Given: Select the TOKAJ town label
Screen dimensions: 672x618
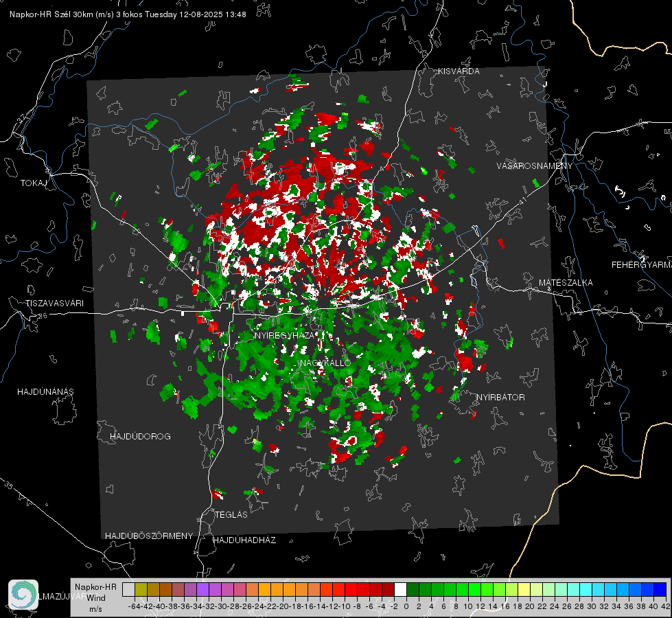Looking at the screenshot, I should point(34,183).
